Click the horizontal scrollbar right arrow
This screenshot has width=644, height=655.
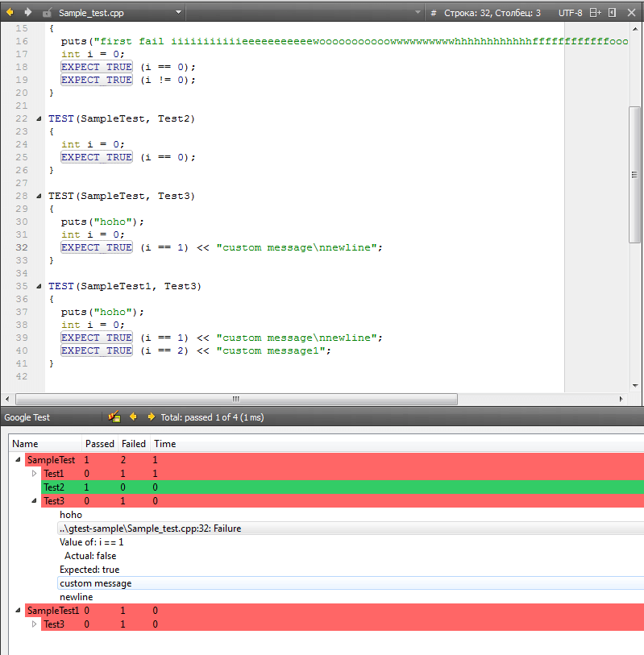click(x=621, y=399)
